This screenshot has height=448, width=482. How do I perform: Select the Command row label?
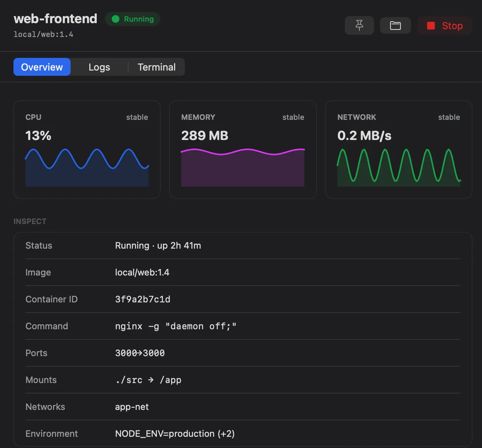coord(47,326)
